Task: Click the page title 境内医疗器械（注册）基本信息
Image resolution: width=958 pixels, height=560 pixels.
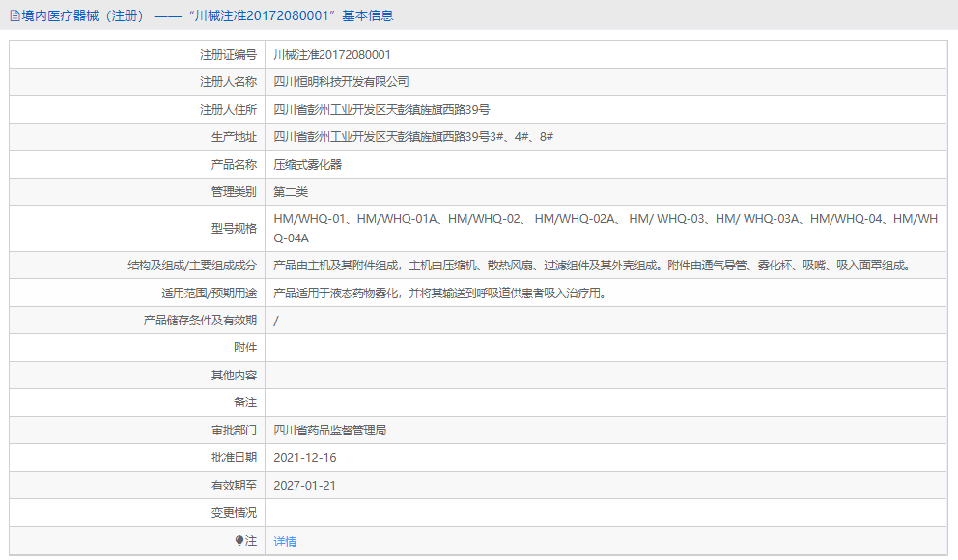Action: (x=208, y=15)
